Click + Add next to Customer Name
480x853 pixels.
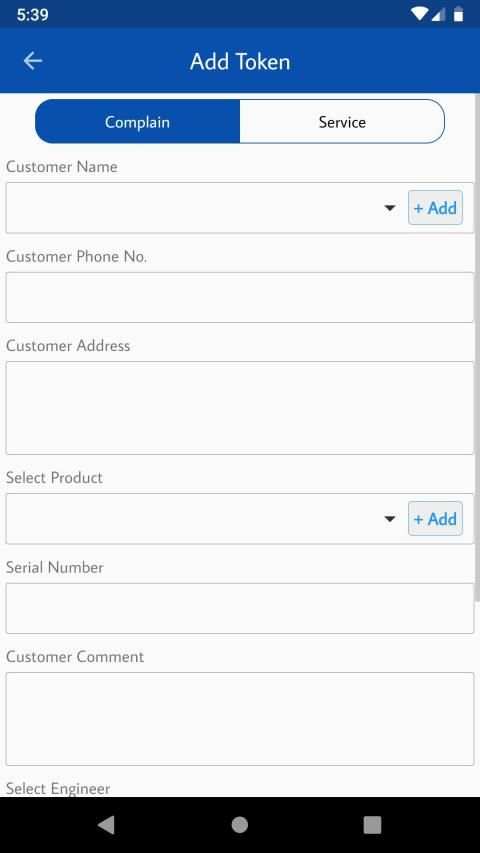tap(435, 208)
